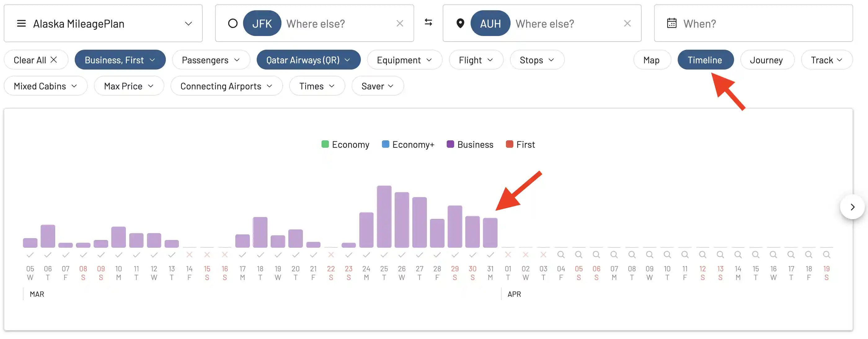This screenshot has width=868, height=339.
Task: Click the red X icon above March 14
Action: click(x=189, y=255)
